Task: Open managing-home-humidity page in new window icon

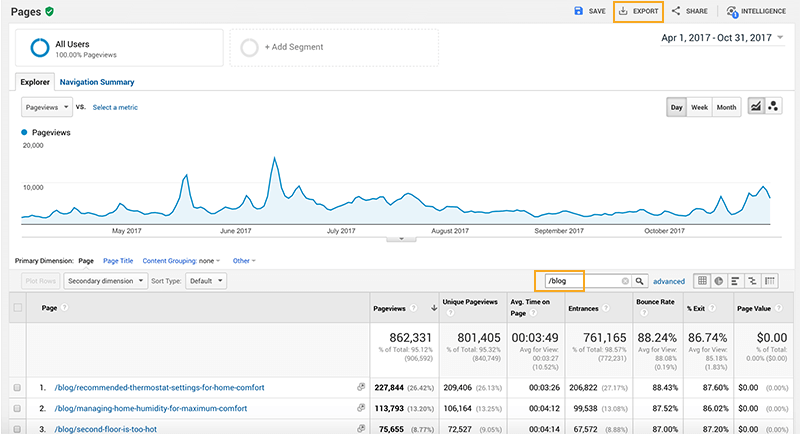Action: [x=361, y=408]
